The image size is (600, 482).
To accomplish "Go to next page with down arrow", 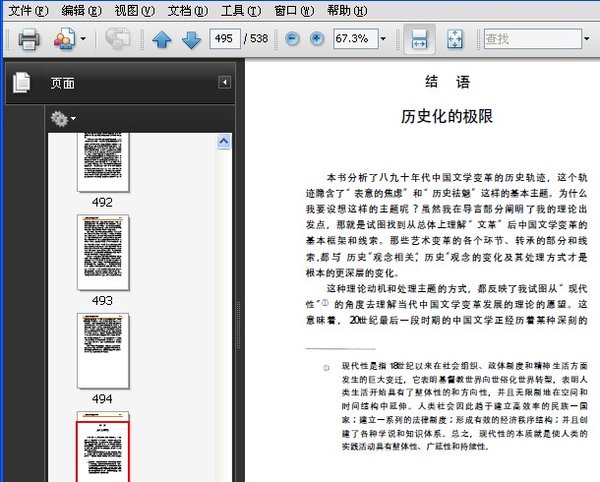I will pos(191,40).
